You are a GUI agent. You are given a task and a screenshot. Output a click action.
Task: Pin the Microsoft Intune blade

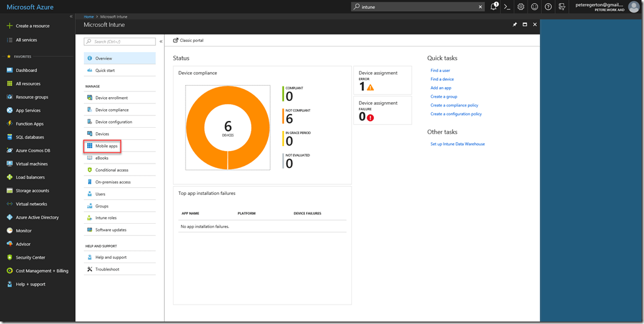pos(515,24)
